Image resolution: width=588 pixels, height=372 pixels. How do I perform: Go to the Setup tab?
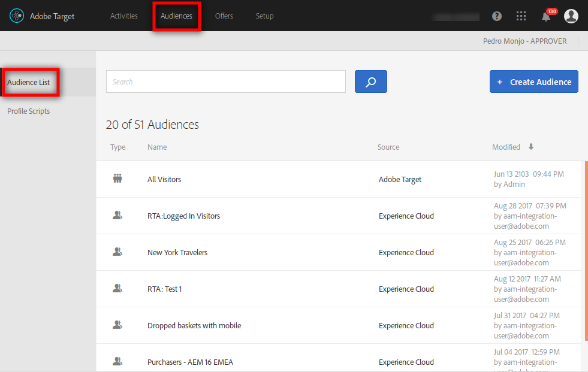pos(264,16)
